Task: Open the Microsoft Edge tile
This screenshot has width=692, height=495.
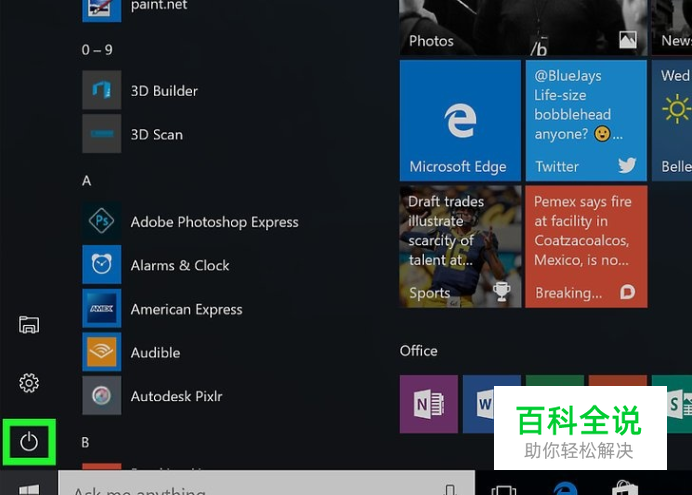Action: [x=460, y=121]
